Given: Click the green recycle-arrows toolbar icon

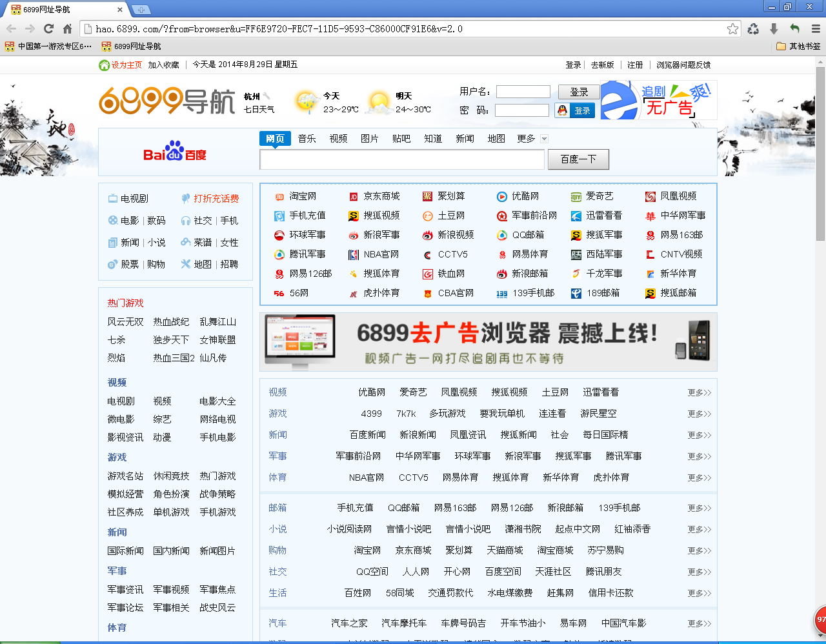Looking at the screenshot, I should click(x=753, y=28).
